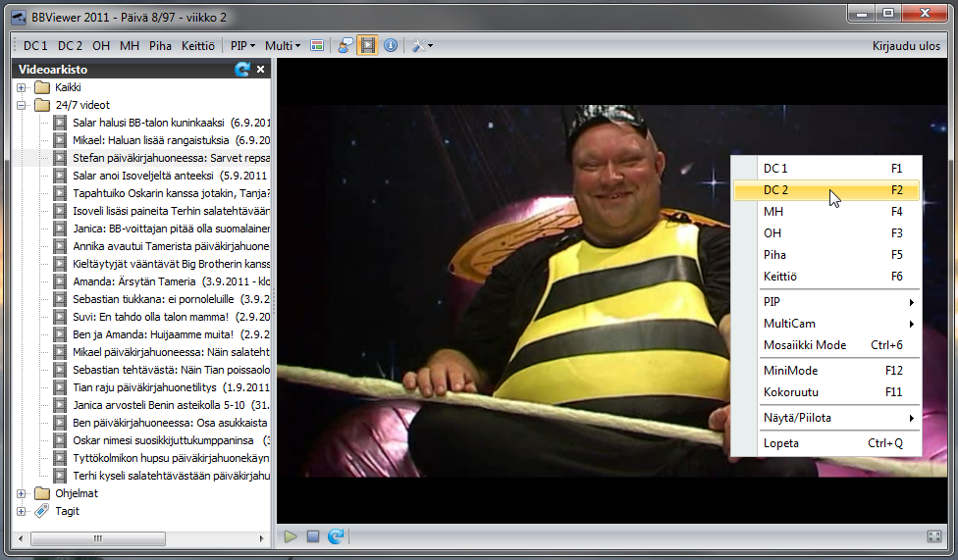Open the PIP dropdown in toolbar
958x560 pixels.
pos(242,46)
